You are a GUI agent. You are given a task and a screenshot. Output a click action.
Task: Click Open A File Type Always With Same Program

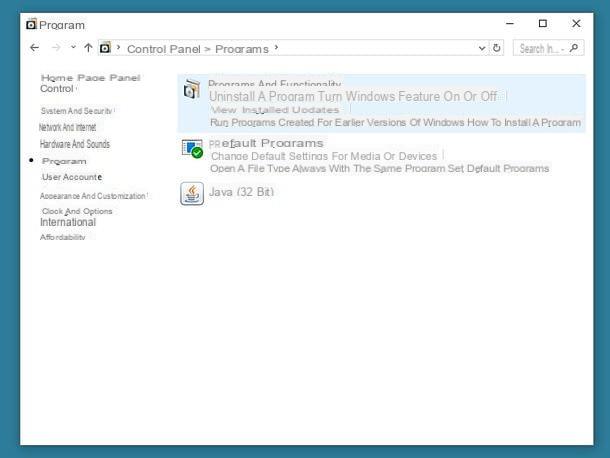pyautogui.click(x=328, y=168)
